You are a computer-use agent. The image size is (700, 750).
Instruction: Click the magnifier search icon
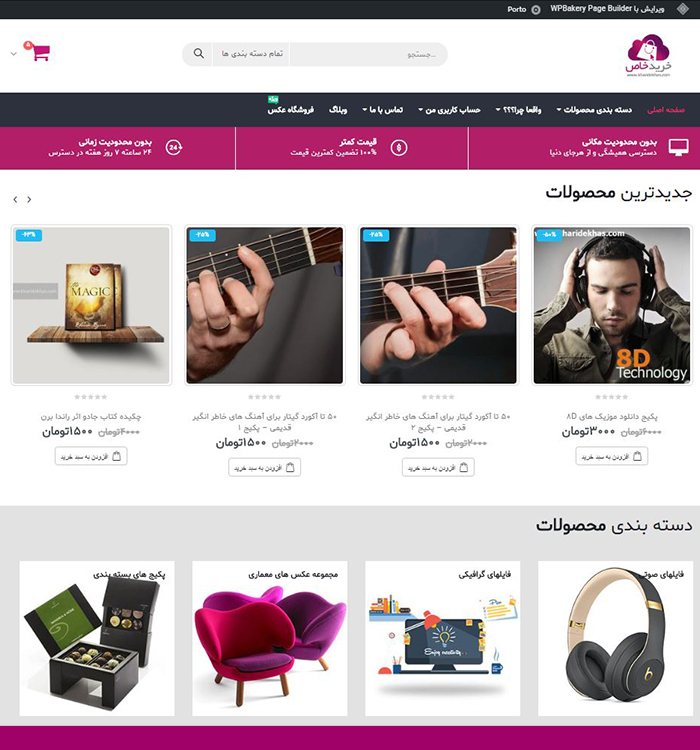(x=199, y=54)
